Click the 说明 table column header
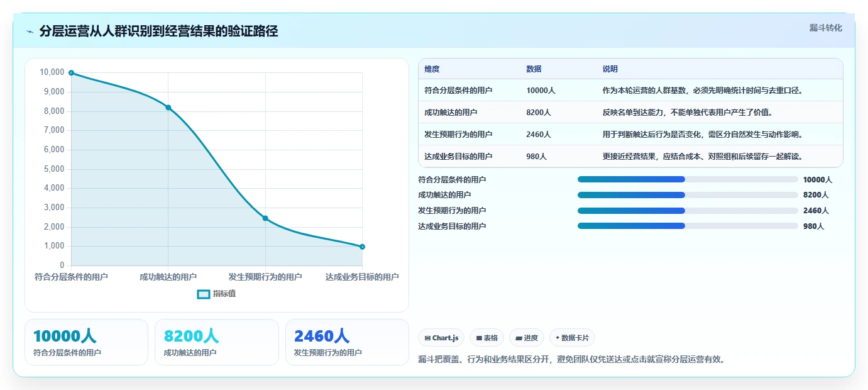The width and height of the screenshot is (868, 390). coord(610,69)
